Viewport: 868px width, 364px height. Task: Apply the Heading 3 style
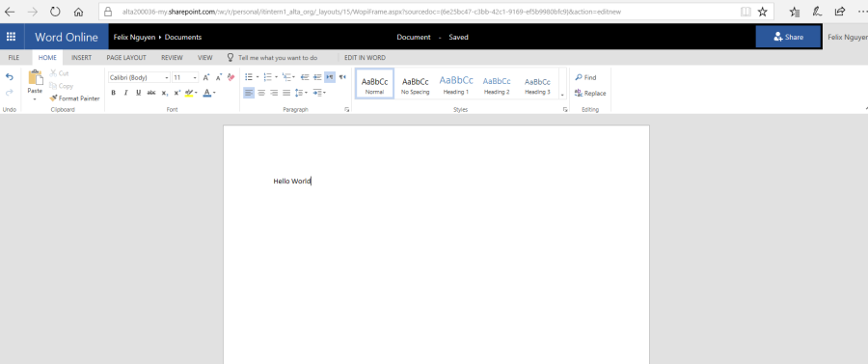537,84
